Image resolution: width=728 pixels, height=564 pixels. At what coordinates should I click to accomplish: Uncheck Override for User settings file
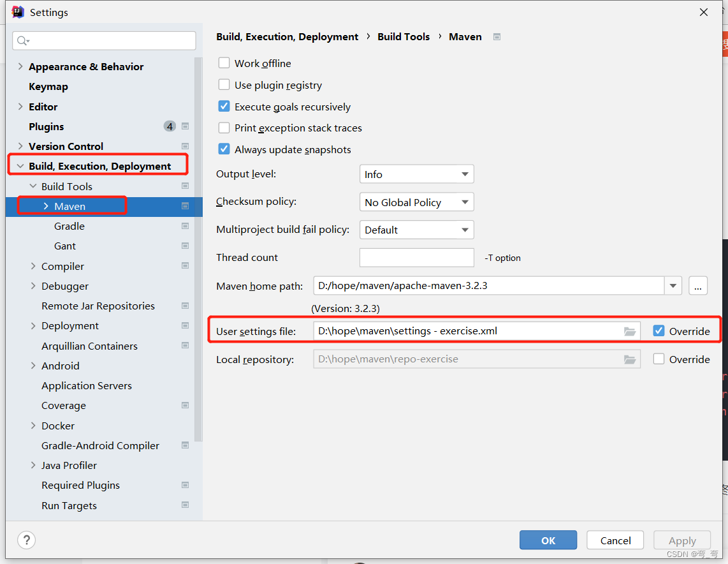click(659, 330)
